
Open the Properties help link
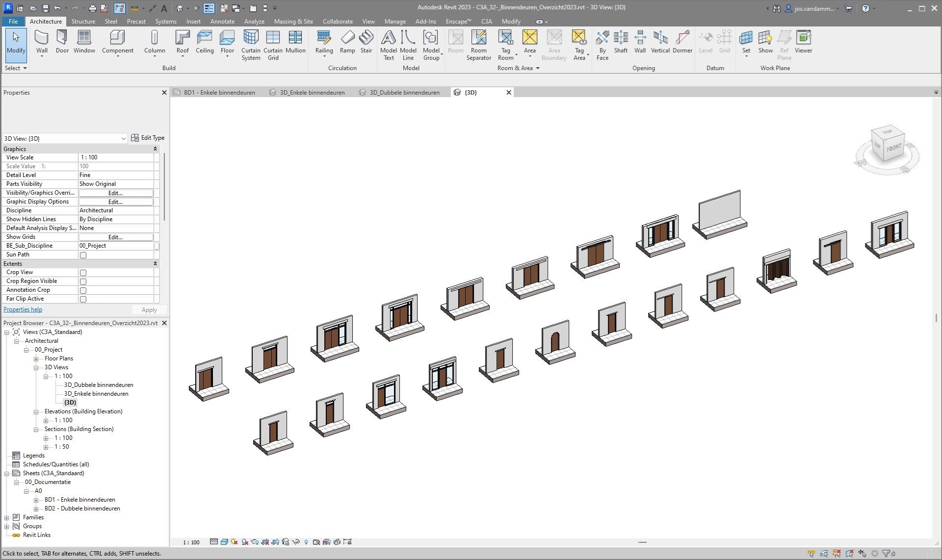click(23, 309)
